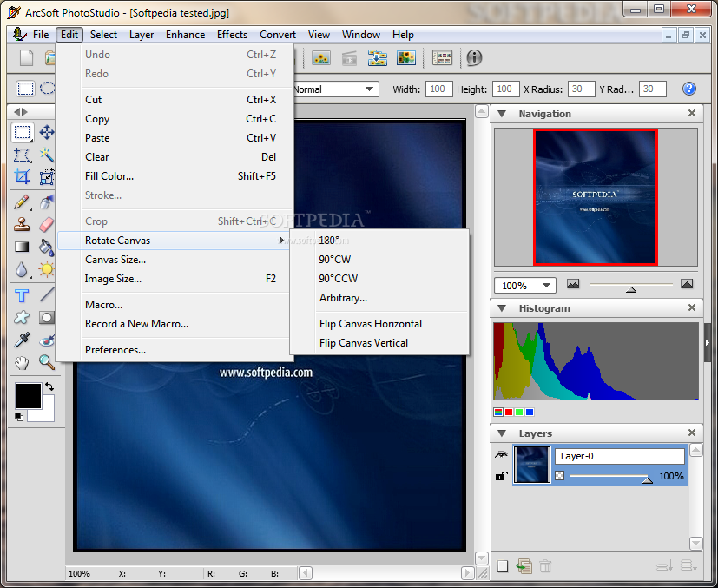Select the Eraser tool

pos(47,224)
